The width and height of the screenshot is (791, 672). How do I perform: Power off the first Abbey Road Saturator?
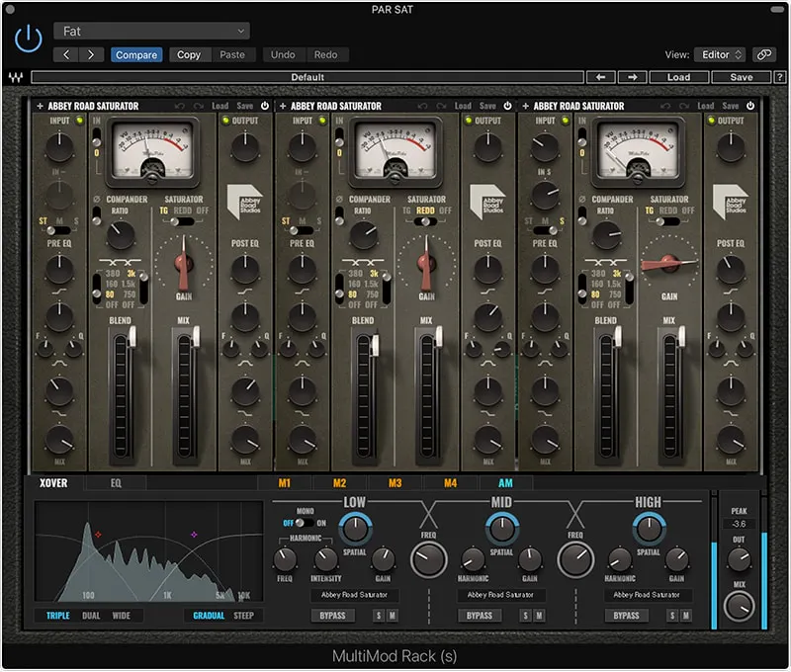pyautogui.click(x=265, y=106)
